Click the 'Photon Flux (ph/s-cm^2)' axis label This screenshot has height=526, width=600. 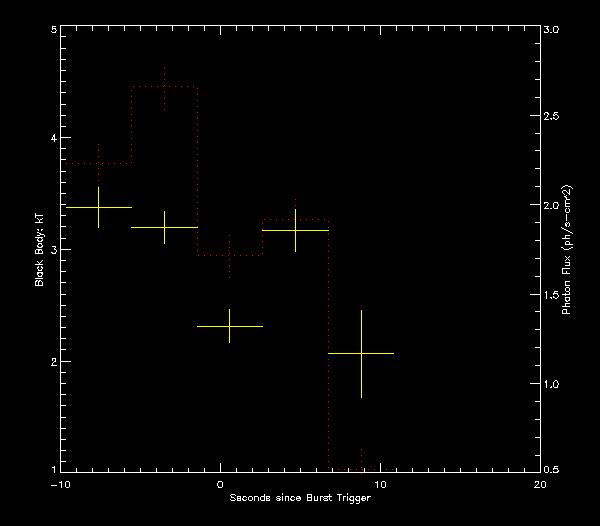tap(566, 250)
